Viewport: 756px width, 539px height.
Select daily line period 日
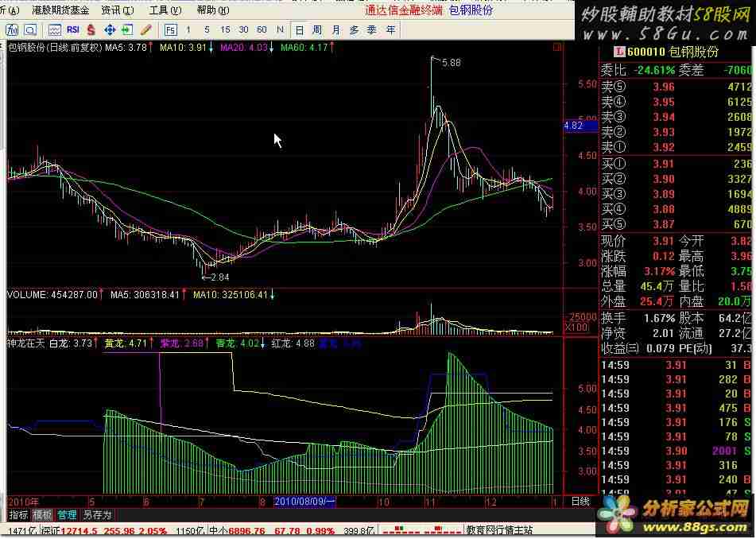[300, 30]
